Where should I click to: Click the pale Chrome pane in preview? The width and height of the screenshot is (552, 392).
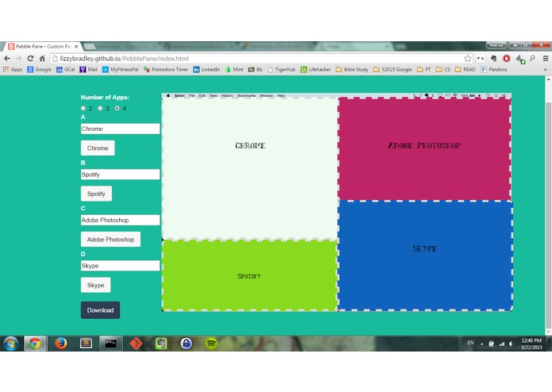(250, 169)
